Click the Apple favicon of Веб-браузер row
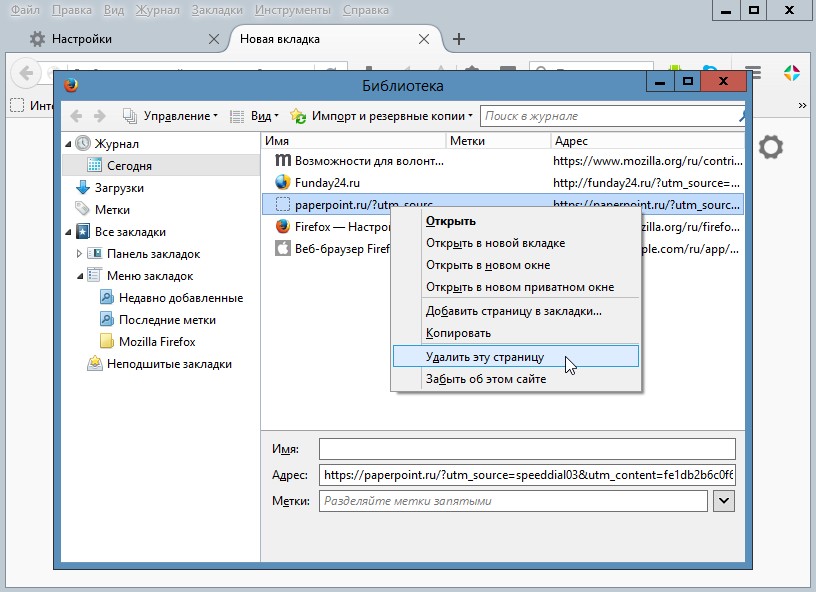Image resolution: width=816 pixels, height=592 pixels. 283,248
